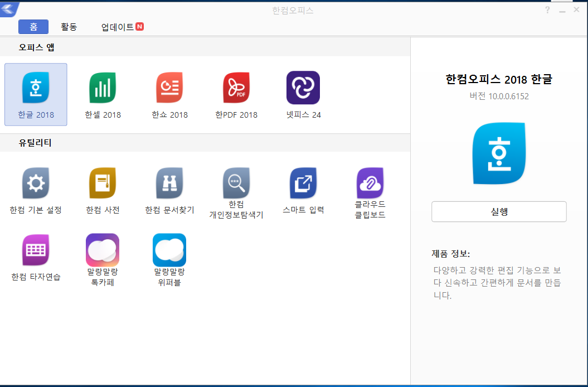Click the Hancom logo back arrow
The height and width of the screenshot is (387, 588).
point(9,9)
